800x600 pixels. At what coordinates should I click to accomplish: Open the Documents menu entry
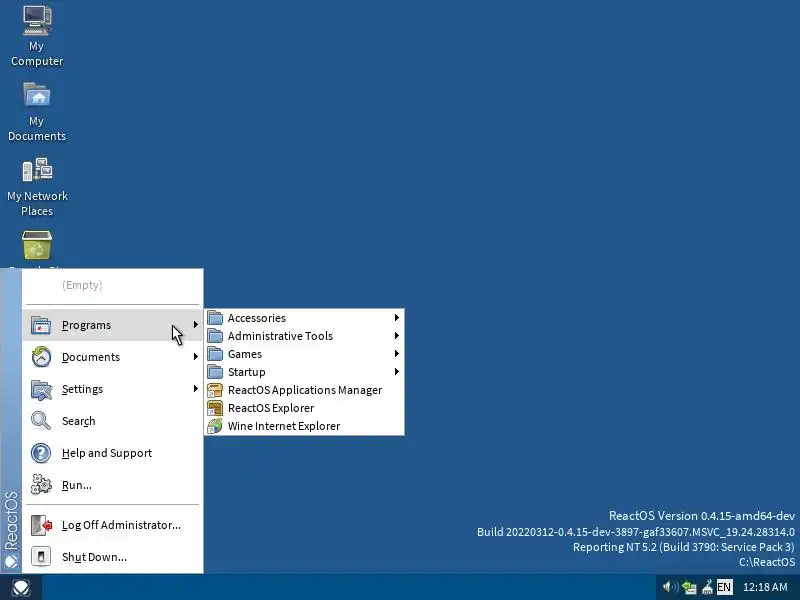[x=112, y=357]
